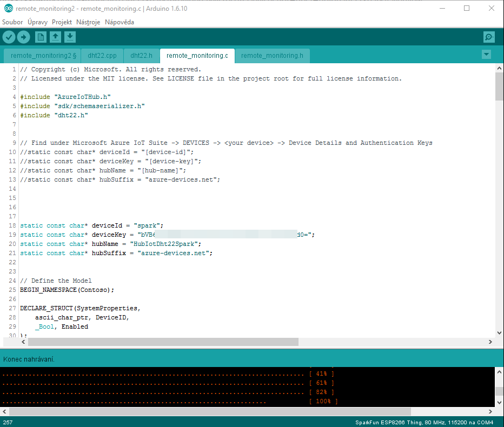Screen dimensions: 504x427
Task: Open the Serial Monitor magnifier icon
Action: [489, 37]
